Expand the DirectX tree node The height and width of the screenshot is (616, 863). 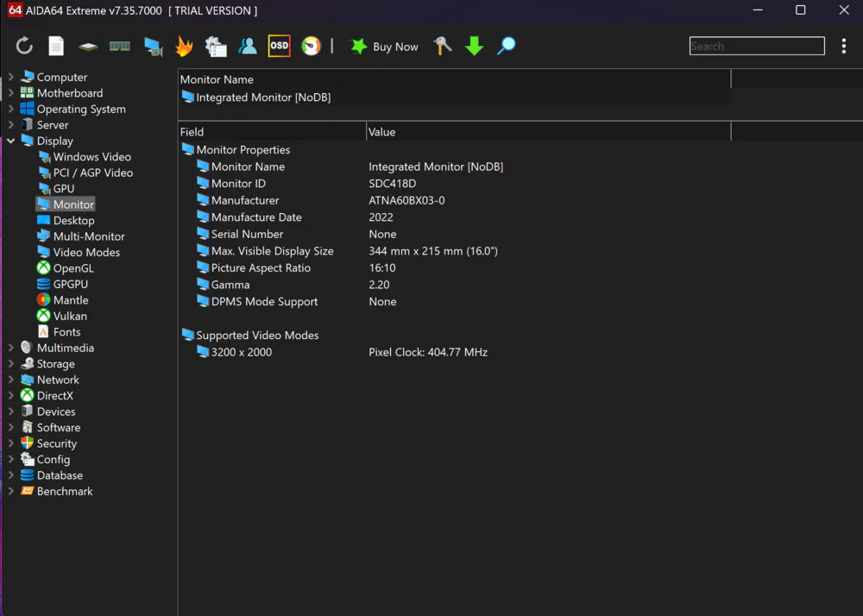[11, 395]
